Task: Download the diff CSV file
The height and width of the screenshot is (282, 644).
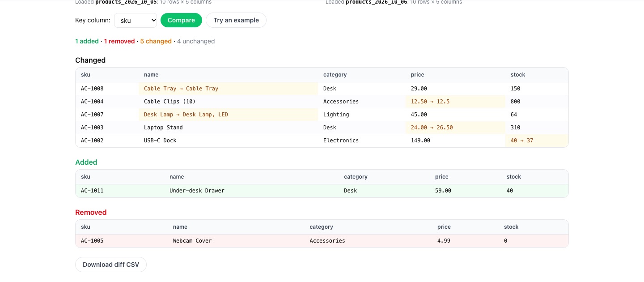Action: point(111,265)
